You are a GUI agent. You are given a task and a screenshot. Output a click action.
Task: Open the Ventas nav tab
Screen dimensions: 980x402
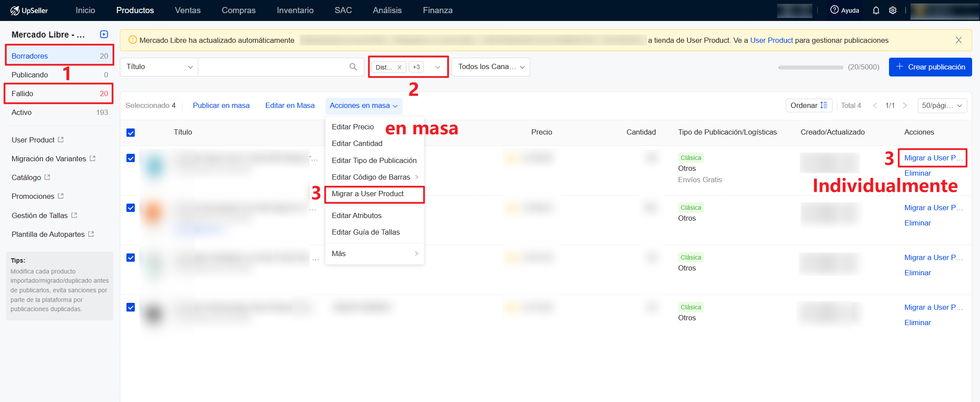point(188,10)
